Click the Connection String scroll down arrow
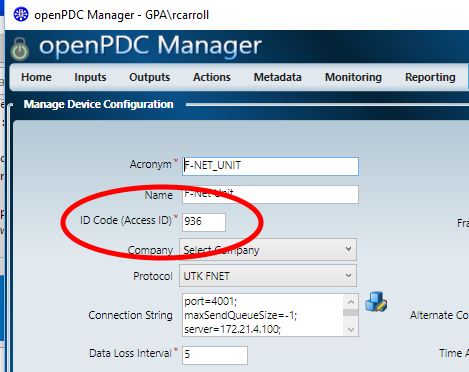The height and width of the screenshot is (372, 469). (351, 329)
